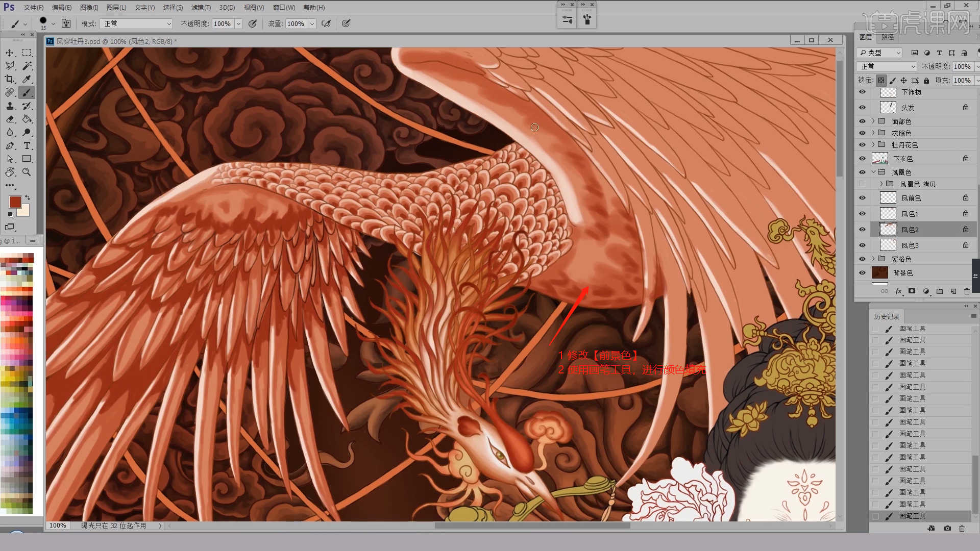This screenshot has height=551, width=980.
Task: Expand the 面部色 group
Action: (x=873, y=121)
